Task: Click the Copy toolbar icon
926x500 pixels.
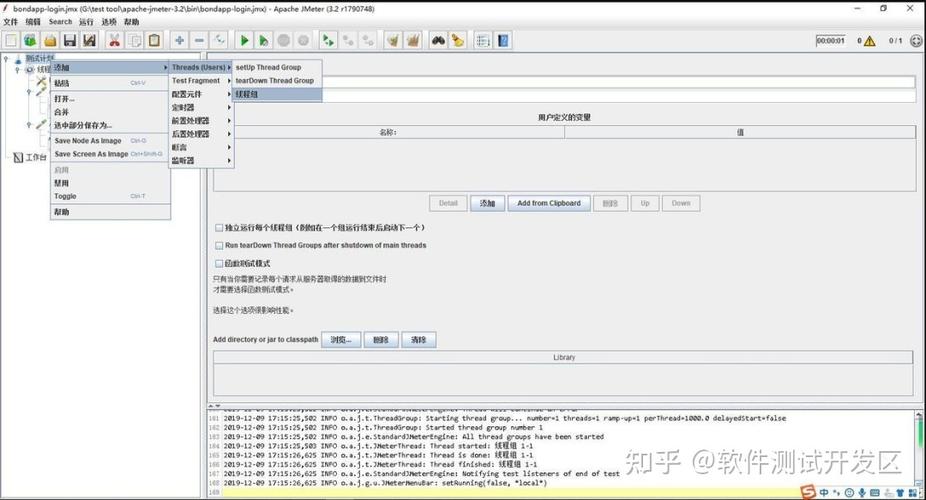Action: pos(135,40)
